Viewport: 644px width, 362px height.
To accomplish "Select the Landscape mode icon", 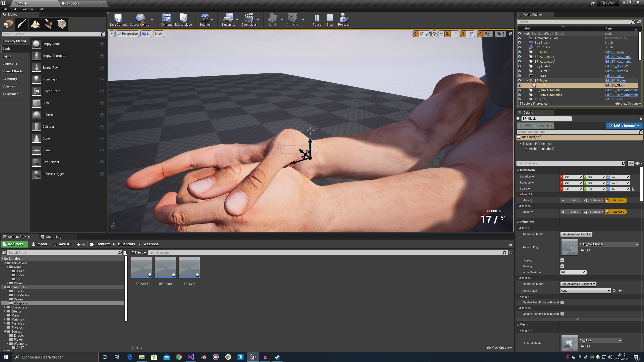I will (x=35, y=24).
